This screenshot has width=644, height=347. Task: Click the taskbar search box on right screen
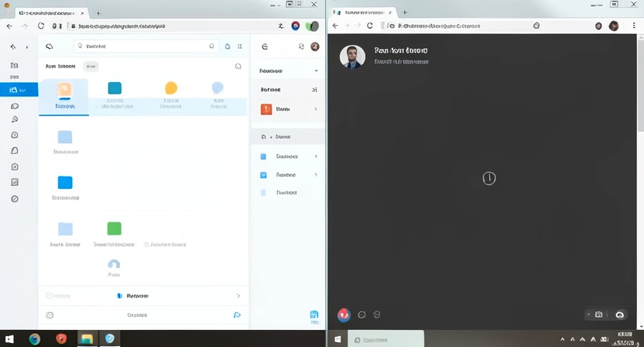pos(386,339)
